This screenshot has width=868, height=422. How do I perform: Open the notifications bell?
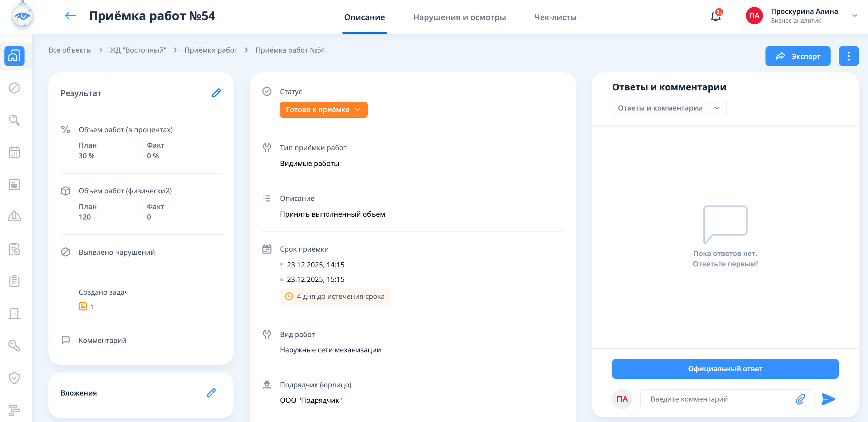pyautogui.click(x=715, y=16)
